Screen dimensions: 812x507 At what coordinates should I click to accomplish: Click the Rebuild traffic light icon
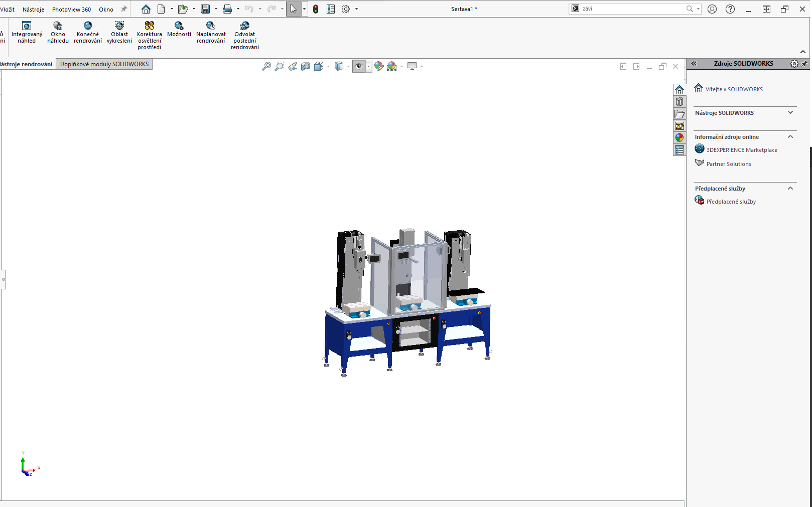(316, 9)
